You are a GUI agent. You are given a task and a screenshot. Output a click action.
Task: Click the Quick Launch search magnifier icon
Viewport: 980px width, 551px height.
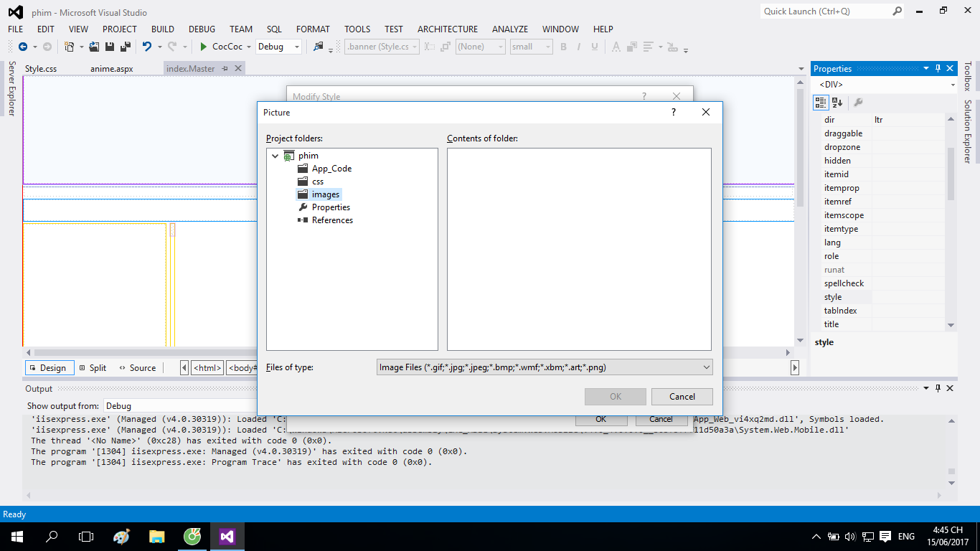pyautogui.click(x=897, y=11)
